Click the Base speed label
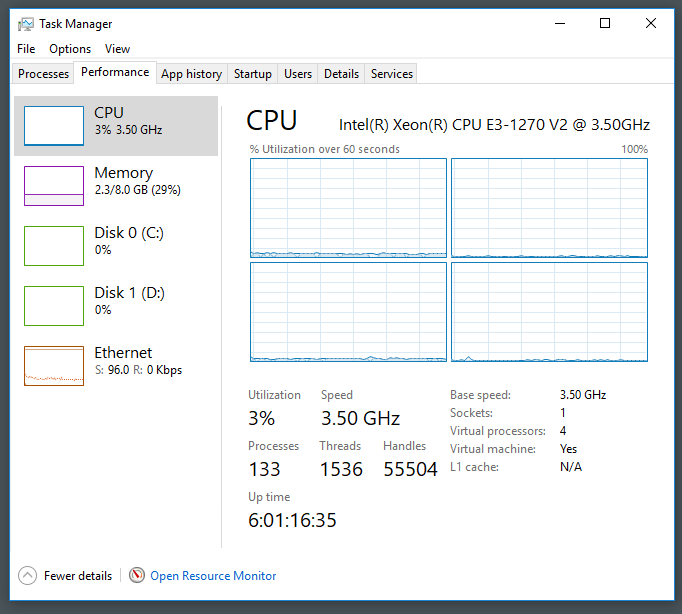 [480, 395]
